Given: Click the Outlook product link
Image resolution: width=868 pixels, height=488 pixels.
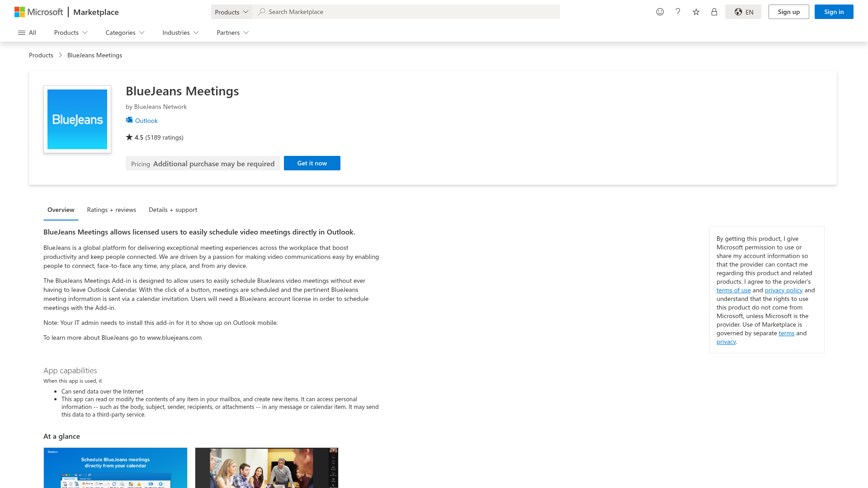Looking at the screenshot, I should (x=146, y=121).
